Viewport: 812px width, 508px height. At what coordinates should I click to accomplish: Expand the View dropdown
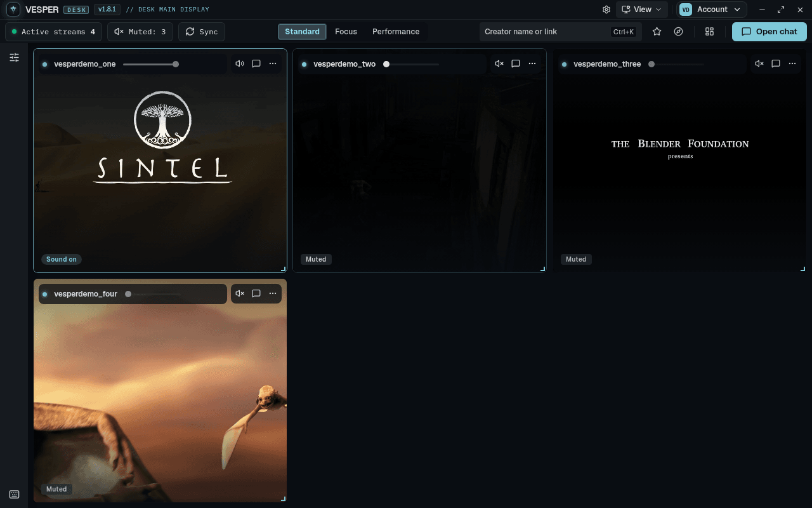(641, 10)
